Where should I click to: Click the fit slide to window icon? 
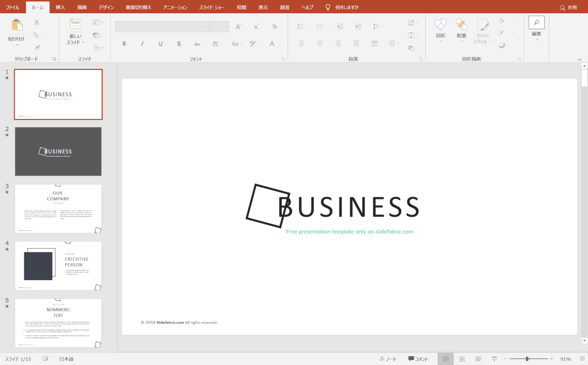coord(582,359)
